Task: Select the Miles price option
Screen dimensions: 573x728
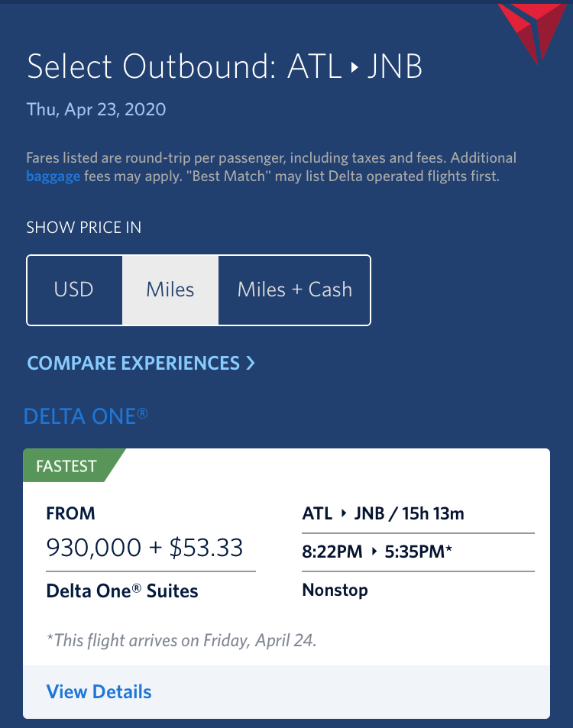Action: pos(170,290)
